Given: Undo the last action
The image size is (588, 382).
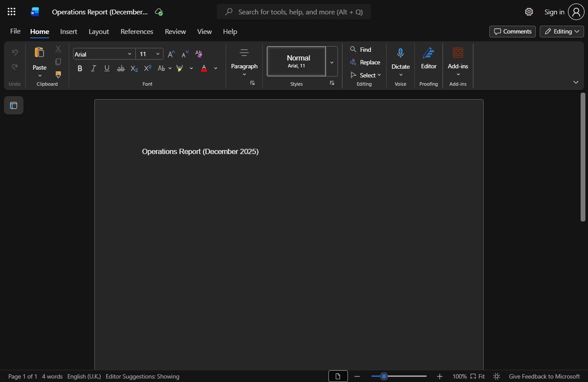Looking at the screenshot, I should (15, 52).
